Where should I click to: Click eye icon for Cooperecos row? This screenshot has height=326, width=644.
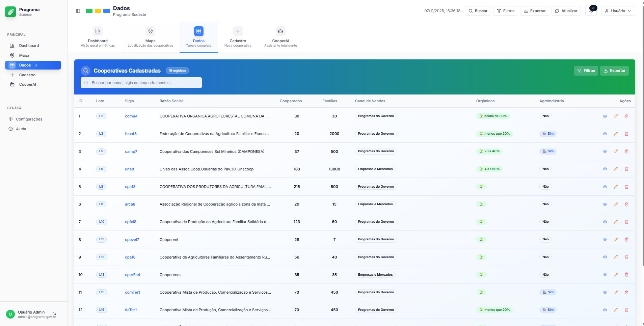pos(605,275)
